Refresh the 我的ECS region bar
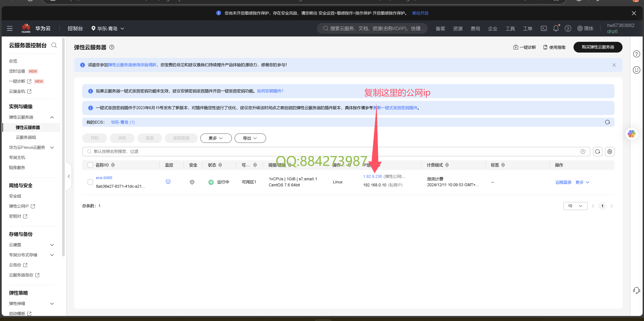Viewport: 644px width, 321px height. click(x=607, y=122)
